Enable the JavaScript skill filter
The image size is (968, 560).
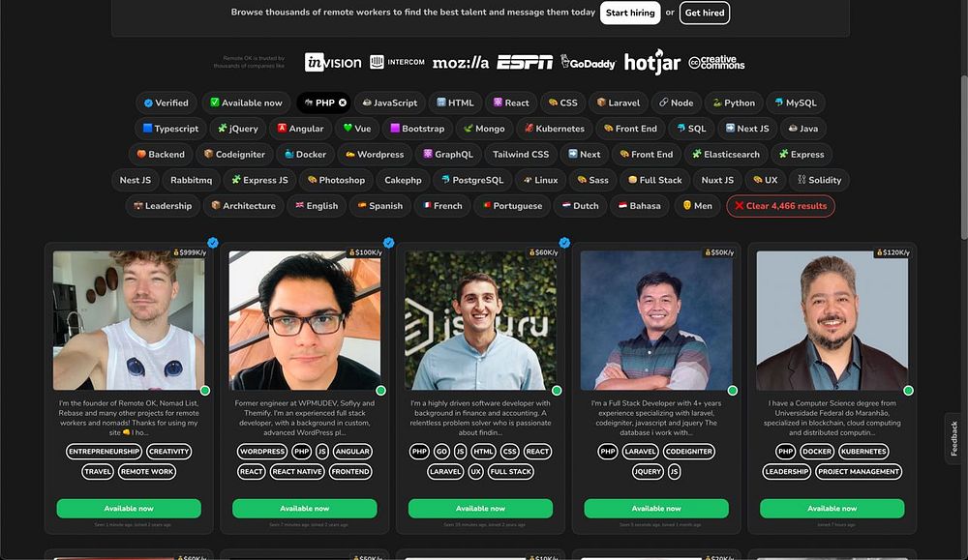389,103
